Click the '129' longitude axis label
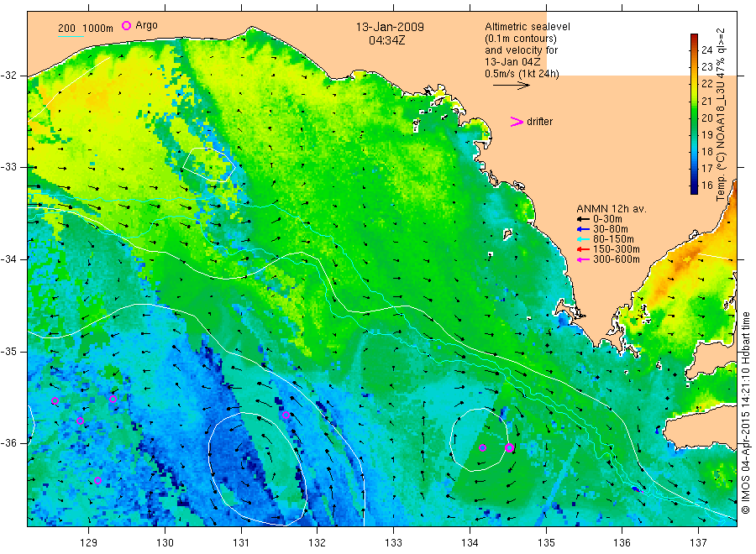This screenshot has width=756, height=554. [89, 543]
